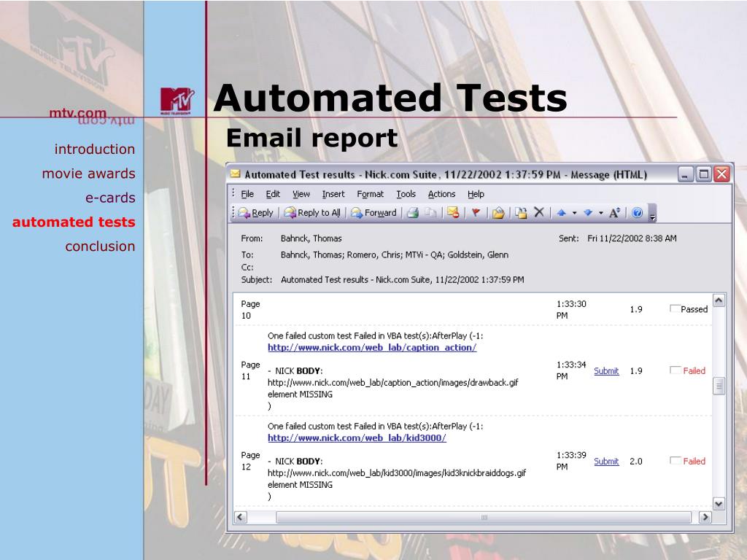Click the Submit link for Page 11
This screenshot has height=560, width=747.
pos(606,371)
